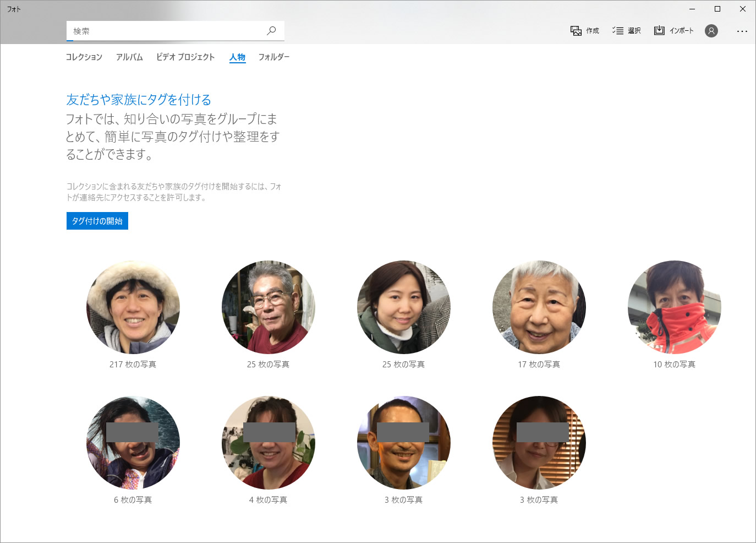Select the thumbnail with red scarf, 10 photos
Screen dimensions: 756x543
[675, 307]
